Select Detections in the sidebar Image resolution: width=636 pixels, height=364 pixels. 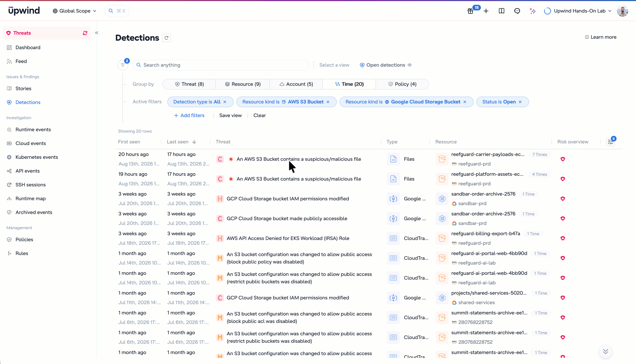pyautogui.click(x=28, y=102)
